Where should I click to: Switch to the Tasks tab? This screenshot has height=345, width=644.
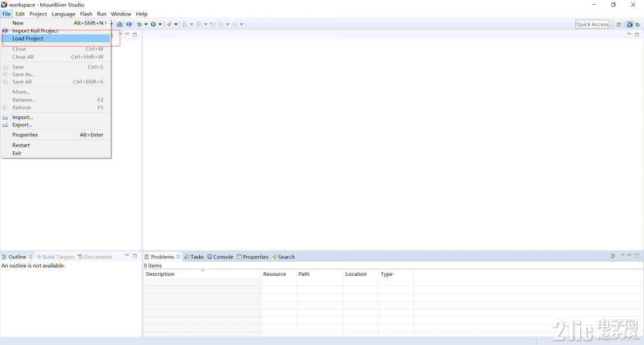pyautogui.click(x=194, y=257)
